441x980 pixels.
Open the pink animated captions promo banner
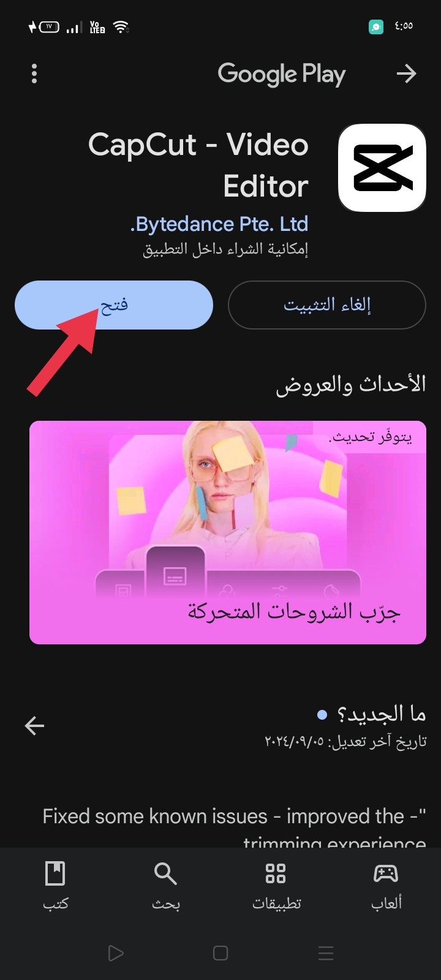pyautogui.click(x=228, y=532)
